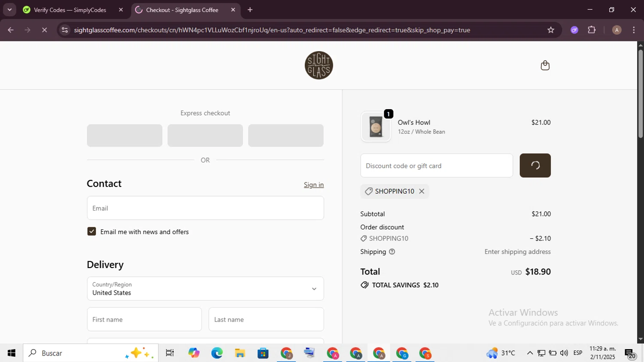The width and height of the screenshot is (644, 362).
Task: Click the Owl's Howl product thumbnail
Action: coord(376,127)
